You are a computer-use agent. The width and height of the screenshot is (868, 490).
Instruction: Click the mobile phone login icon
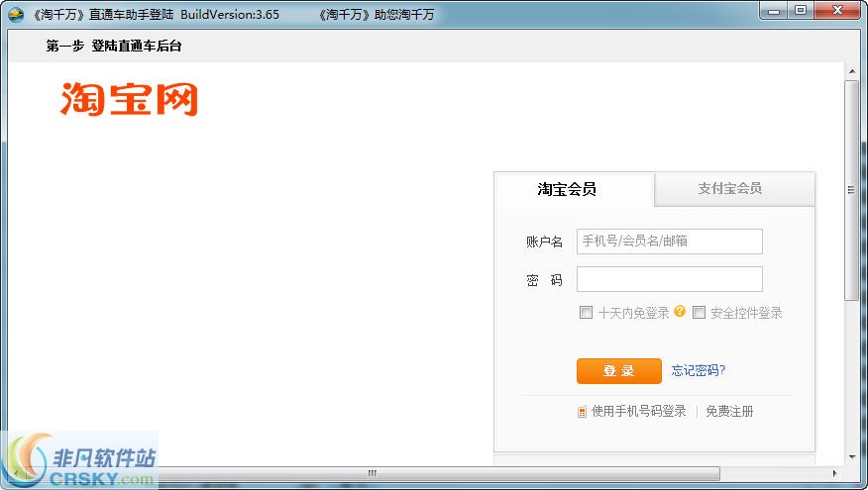(x=582, y=412)
